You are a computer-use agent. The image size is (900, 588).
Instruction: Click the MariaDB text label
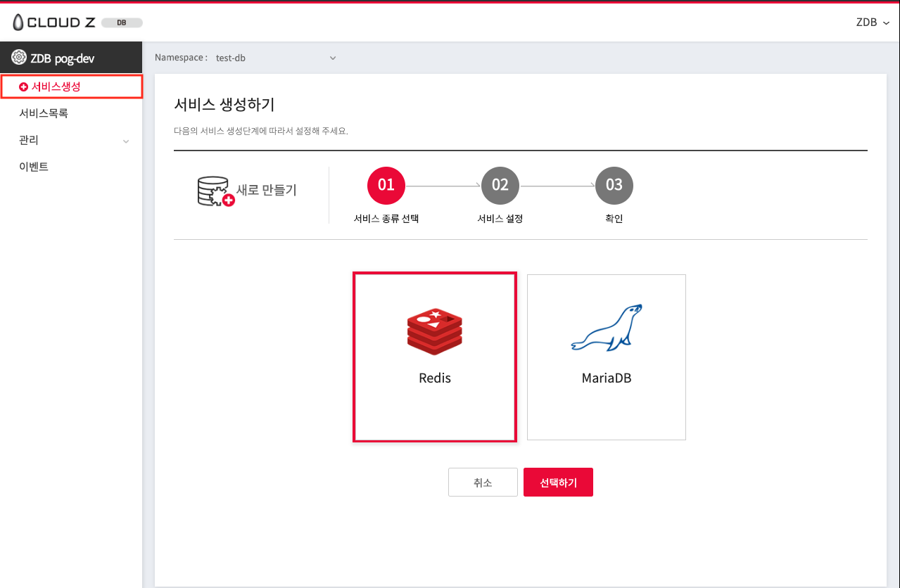[607, 378]
